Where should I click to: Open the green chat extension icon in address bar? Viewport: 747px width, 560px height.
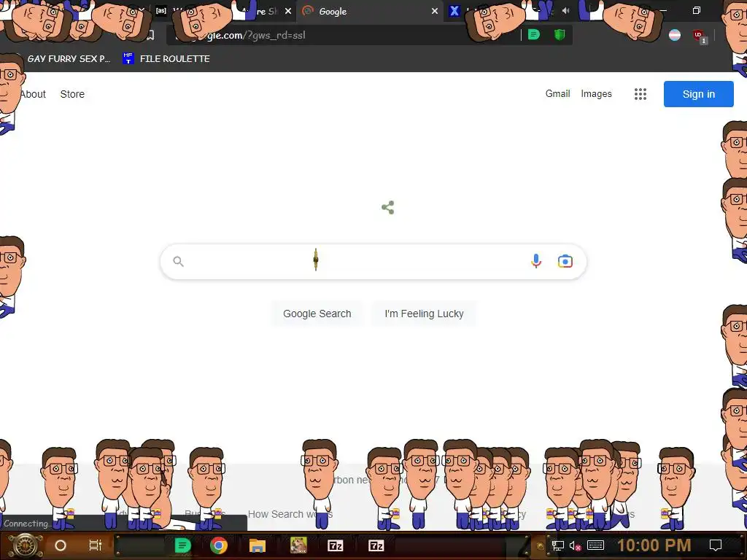533,35
